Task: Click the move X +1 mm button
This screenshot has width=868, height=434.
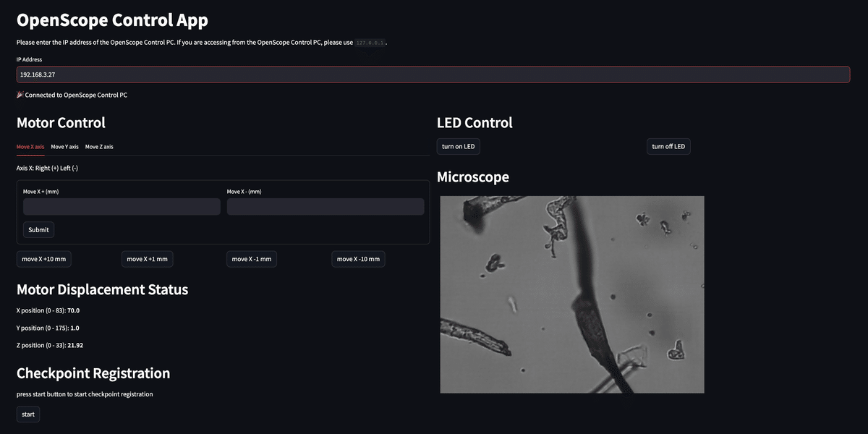Action: coord(147,259)
